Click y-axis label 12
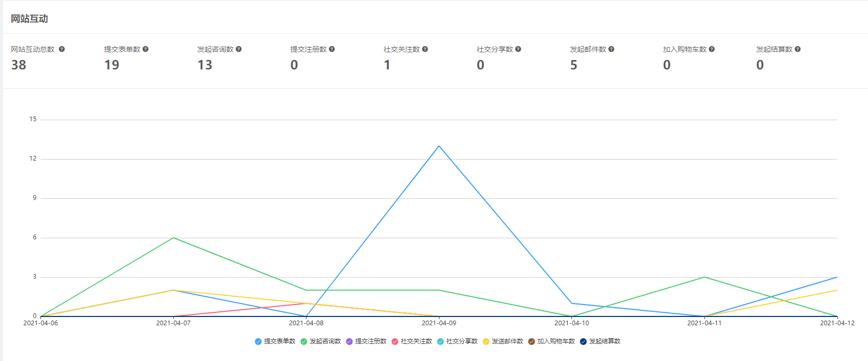The image size is (868, 361). (33, 158)
